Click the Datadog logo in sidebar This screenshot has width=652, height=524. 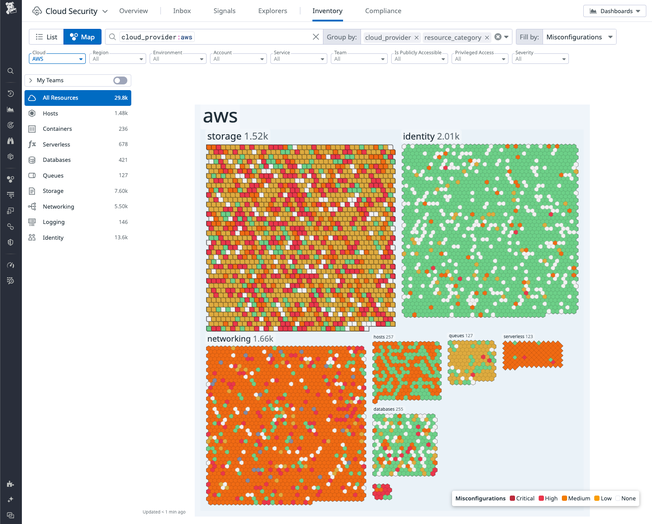pyautogui.click(x=10, y=11)
